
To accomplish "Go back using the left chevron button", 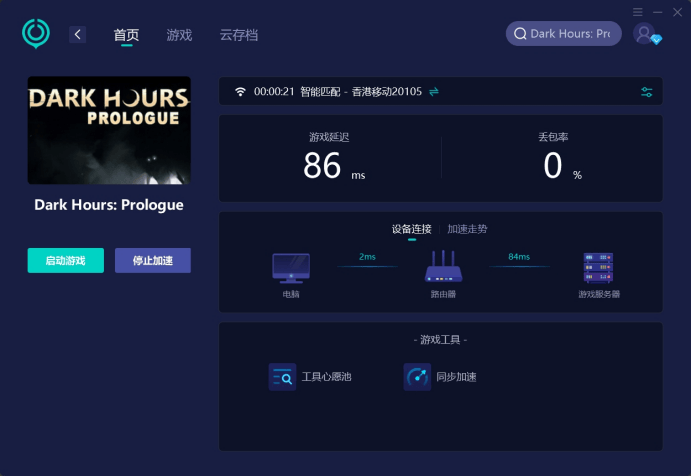I will click(x=78, y=35).
